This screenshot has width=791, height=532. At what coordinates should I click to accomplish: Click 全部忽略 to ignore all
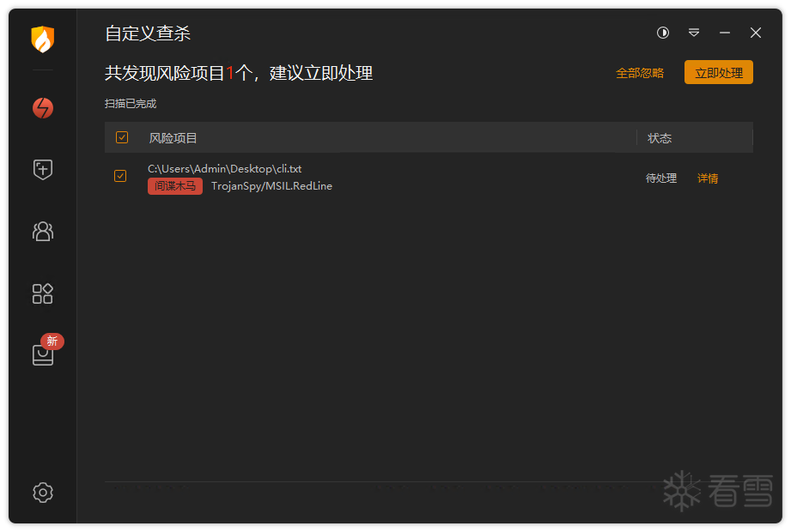640,73
